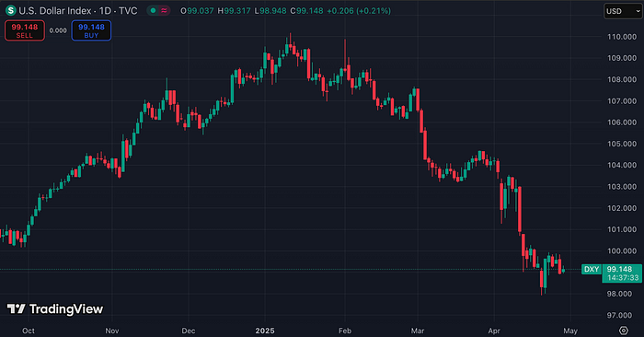Click the 110.000 price axis label
Image resolution: width=644 pixels, height=337 pixels.
[x=622, y=37]
